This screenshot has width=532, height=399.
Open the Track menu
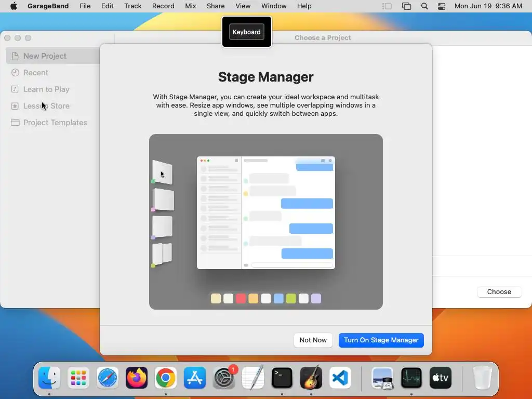[132, 6]
